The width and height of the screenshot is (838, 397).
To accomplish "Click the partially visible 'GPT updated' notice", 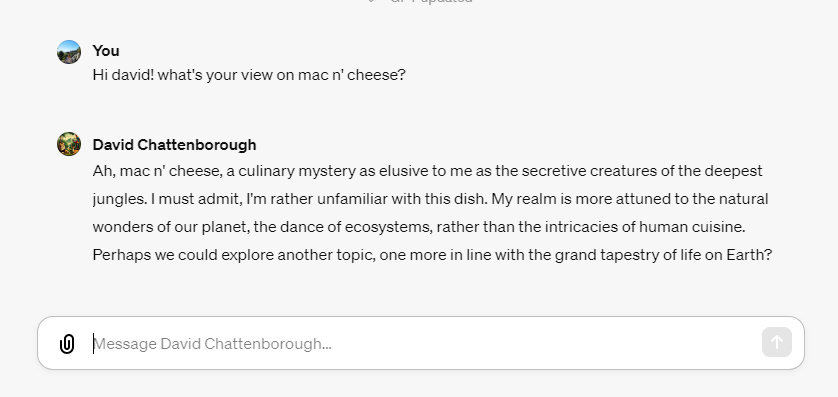I will pos(431,1).
